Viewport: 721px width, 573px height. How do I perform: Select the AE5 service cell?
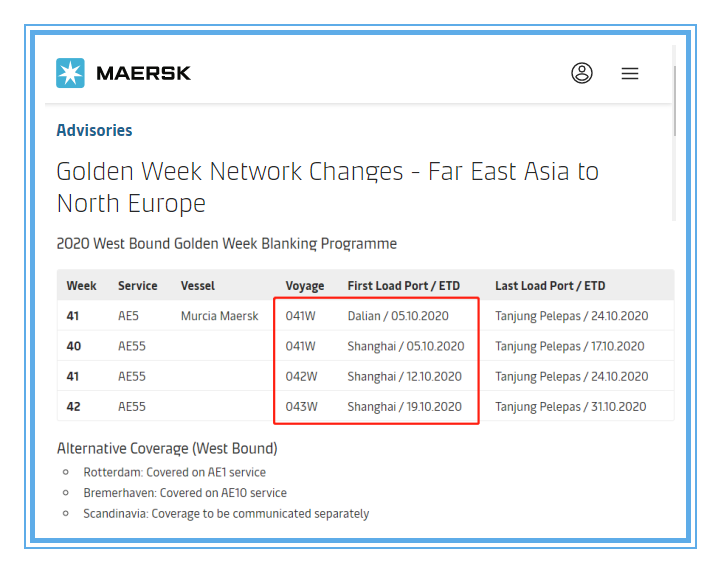128,316
